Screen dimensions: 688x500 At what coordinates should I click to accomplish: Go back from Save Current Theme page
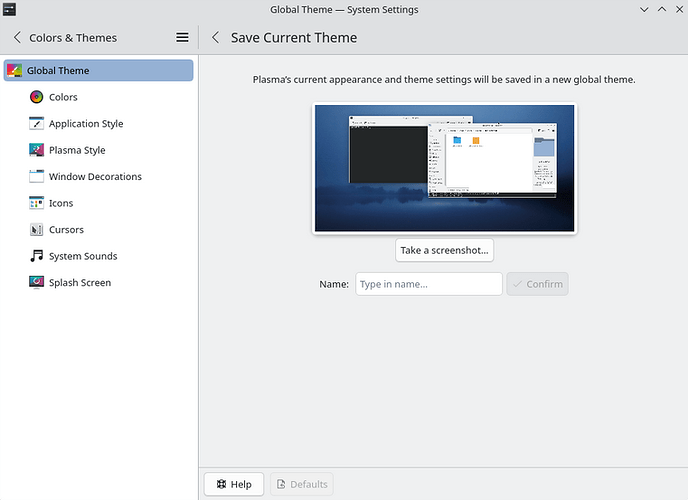click(215, 38)
